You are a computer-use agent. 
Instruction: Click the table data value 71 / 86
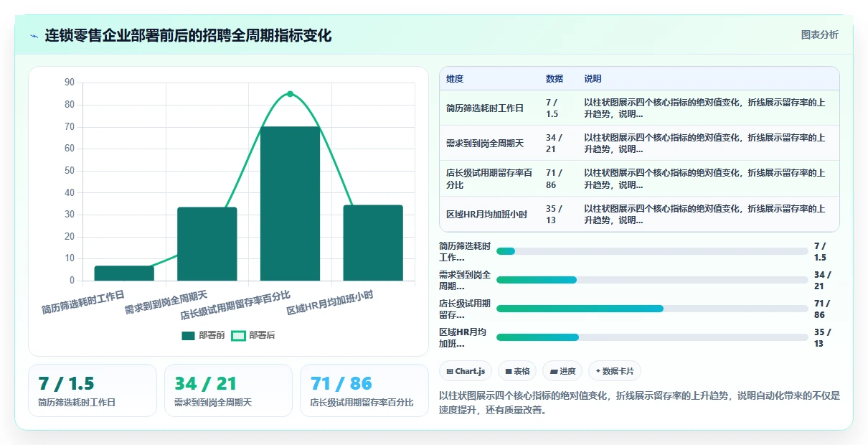click(555, 179)
